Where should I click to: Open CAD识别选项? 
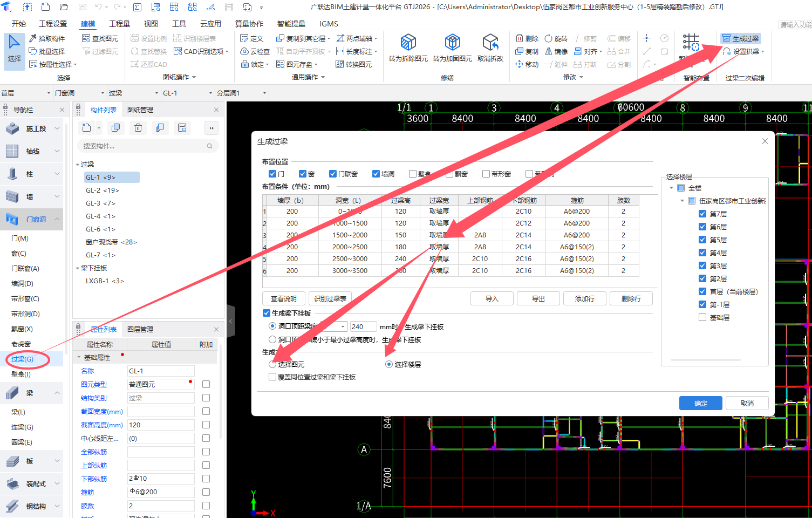click(x=201, y=51)
